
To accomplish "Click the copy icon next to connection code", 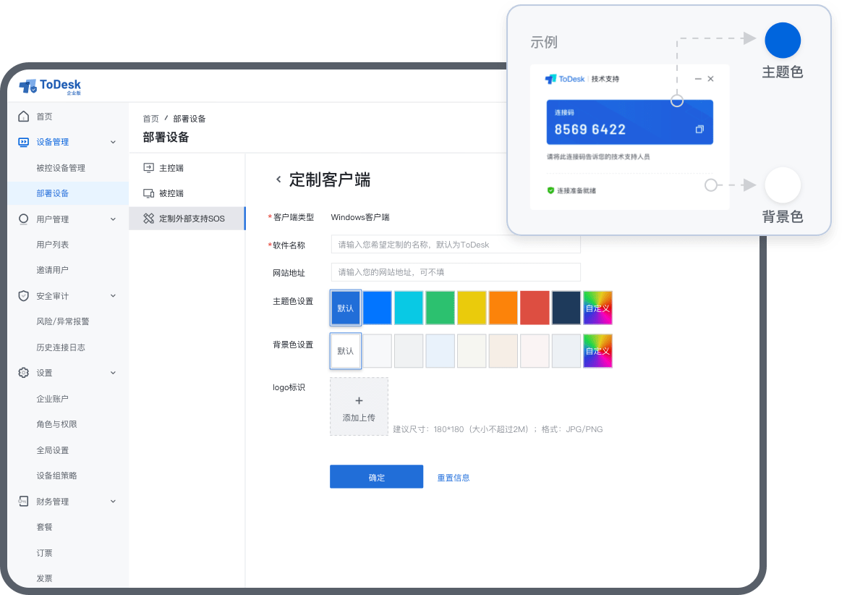I will point(699,130).
